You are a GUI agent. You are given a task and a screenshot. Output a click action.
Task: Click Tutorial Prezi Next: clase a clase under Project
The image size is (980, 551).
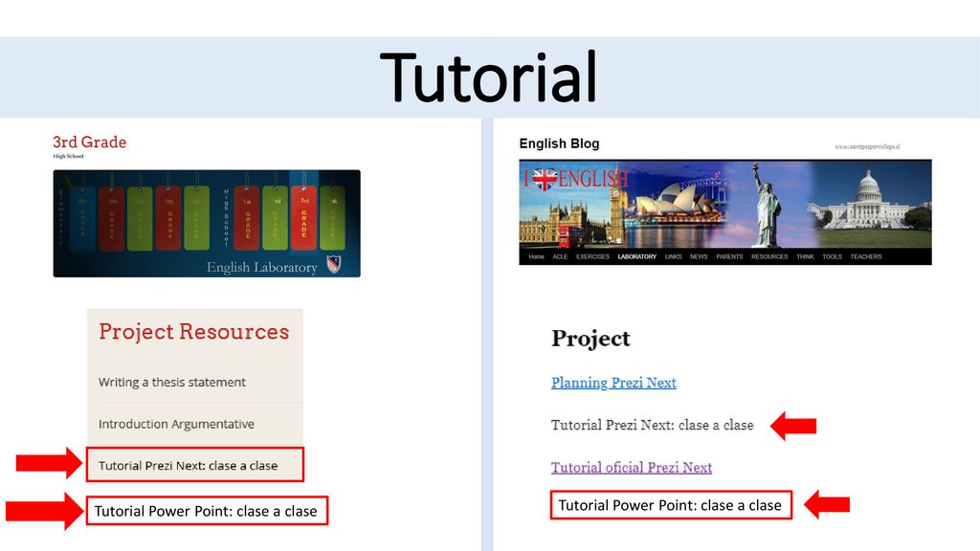pos(652,425)
